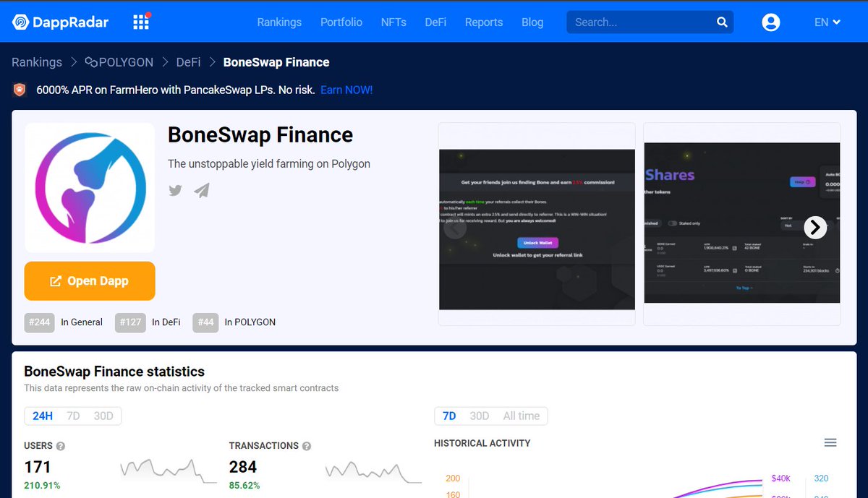Click the next screenshot arrow

(815, 227)
